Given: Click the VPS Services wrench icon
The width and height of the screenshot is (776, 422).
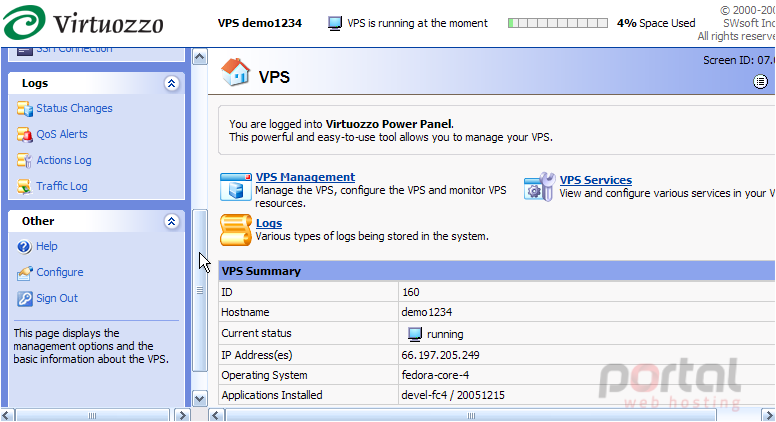Looking at the screenshot, I should [x=540, y=187].
